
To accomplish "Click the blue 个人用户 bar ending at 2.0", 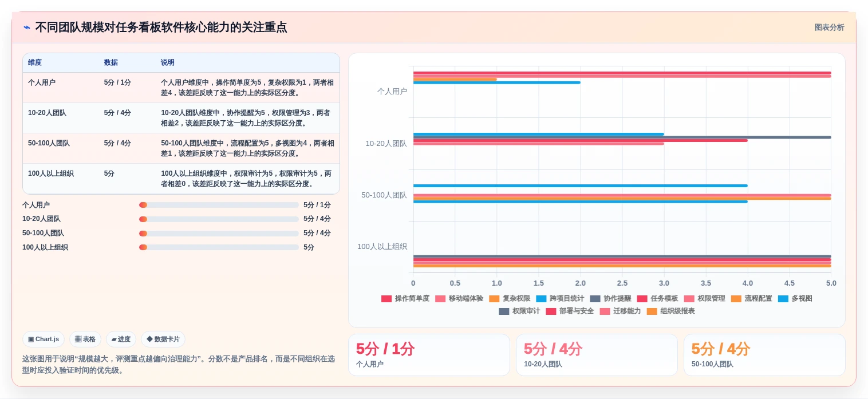I will point(497,82).
